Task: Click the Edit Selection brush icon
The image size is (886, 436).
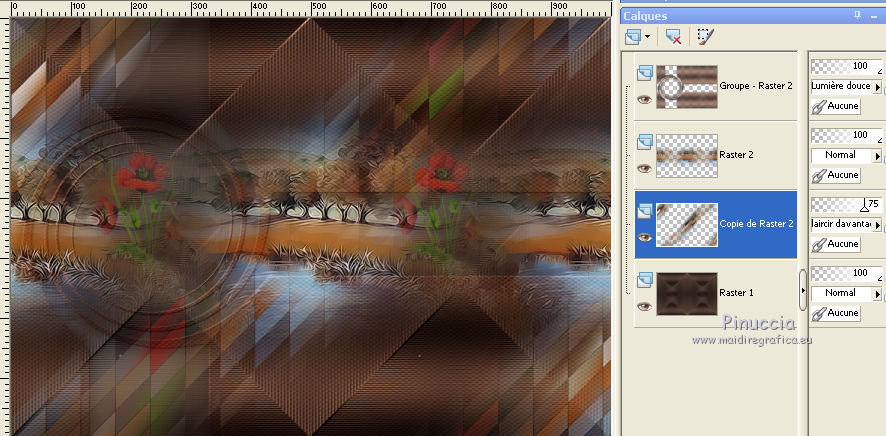Action: click(x=705, y=37)
